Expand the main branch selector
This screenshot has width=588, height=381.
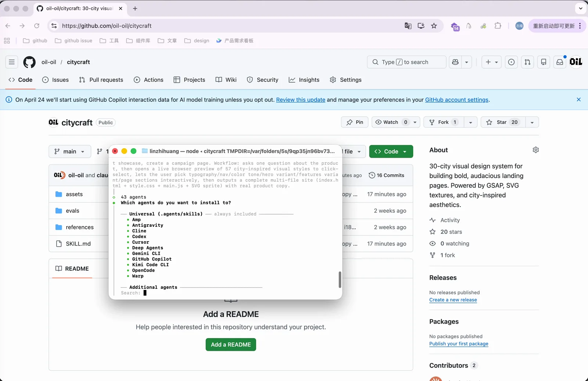click(x=70, y=151)
